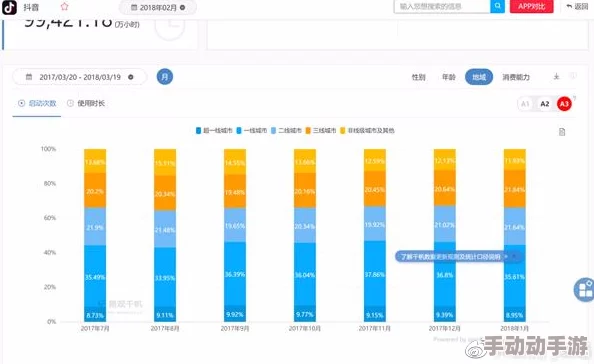Image resolution: width=594 pixels, height=364 pixels.
Task: Toggle the 超一线城市 legend series
Action: 214,131
